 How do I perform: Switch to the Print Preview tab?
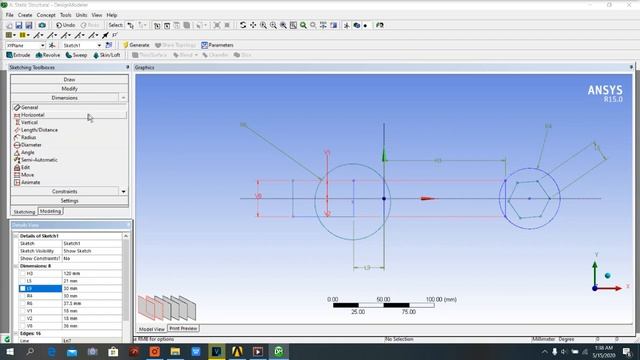[x=183, y=329]
